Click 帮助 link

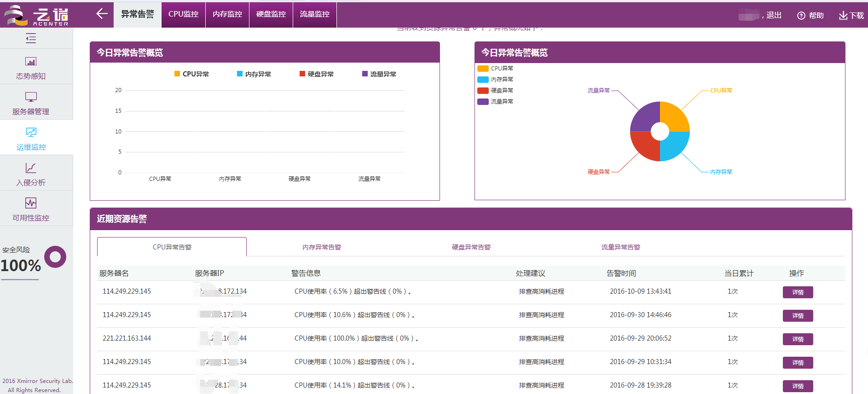(x=816, y=16)
